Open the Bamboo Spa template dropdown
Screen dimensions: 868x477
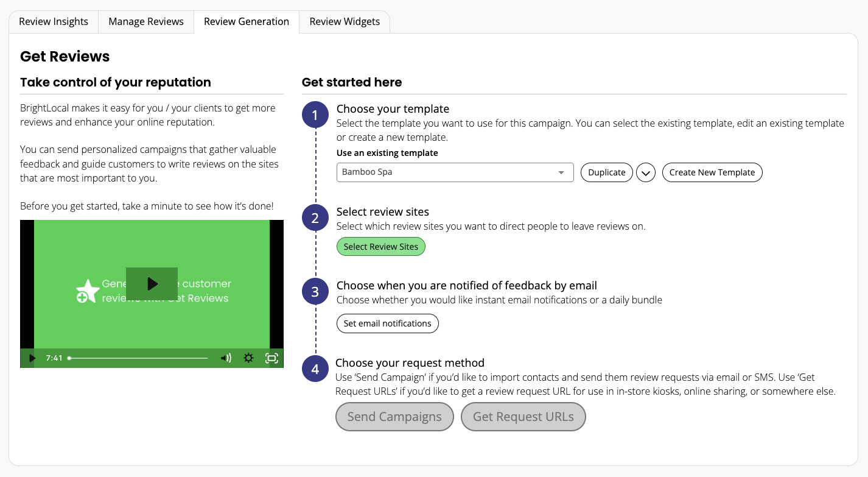[455, 172]
